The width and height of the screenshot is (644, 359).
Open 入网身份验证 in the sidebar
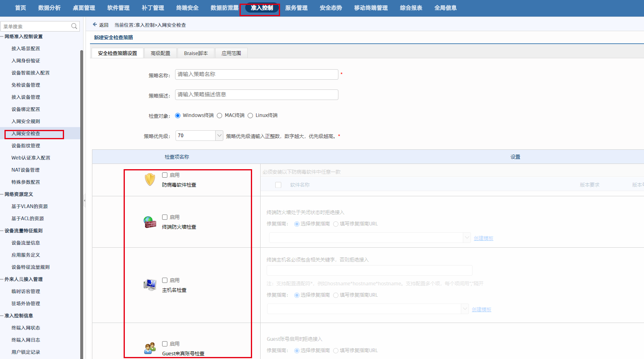26,61
